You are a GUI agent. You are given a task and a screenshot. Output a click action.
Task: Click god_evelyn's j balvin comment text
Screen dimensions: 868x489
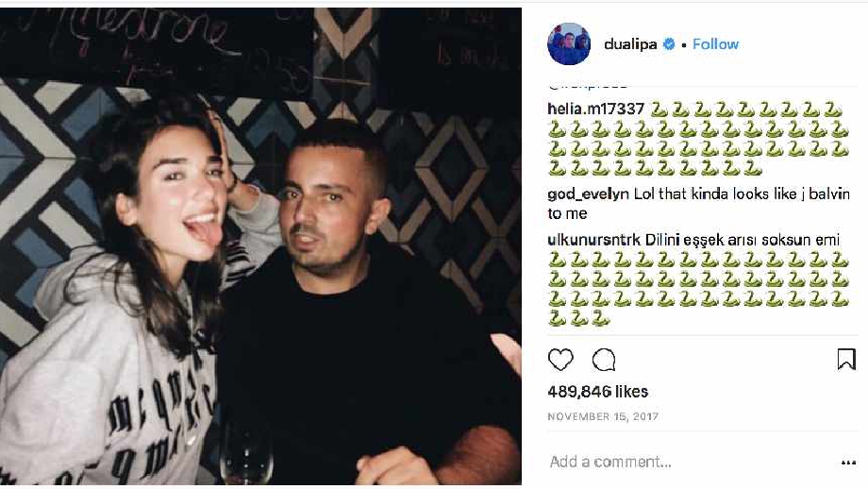point(698,203)
